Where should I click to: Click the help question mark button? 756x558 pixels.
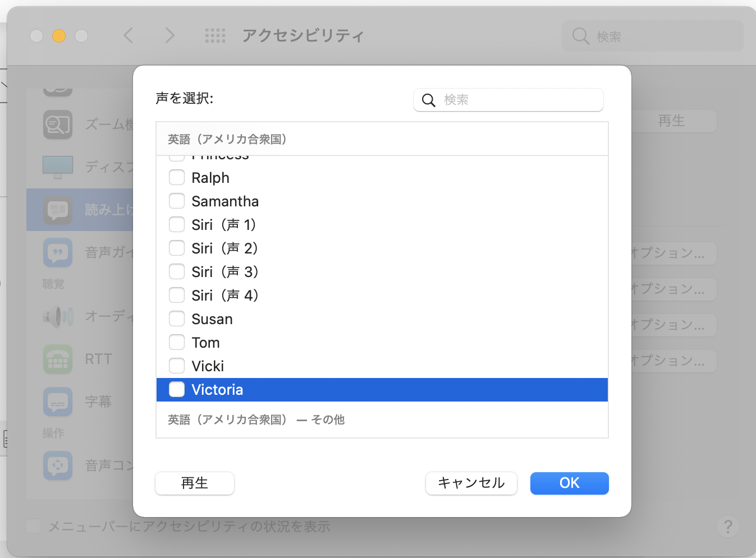pyautogui.click(x=727, y=527)
